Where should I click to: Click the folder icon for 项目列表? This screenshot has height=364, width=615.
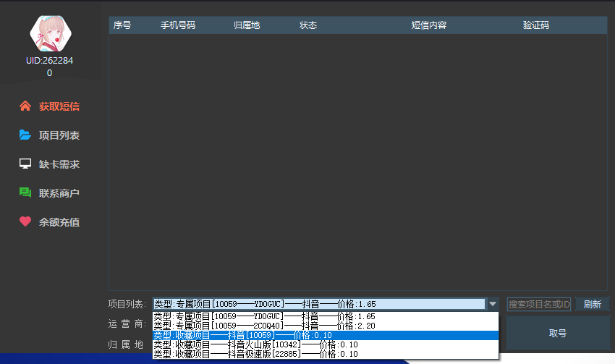(x=25, y=135)
